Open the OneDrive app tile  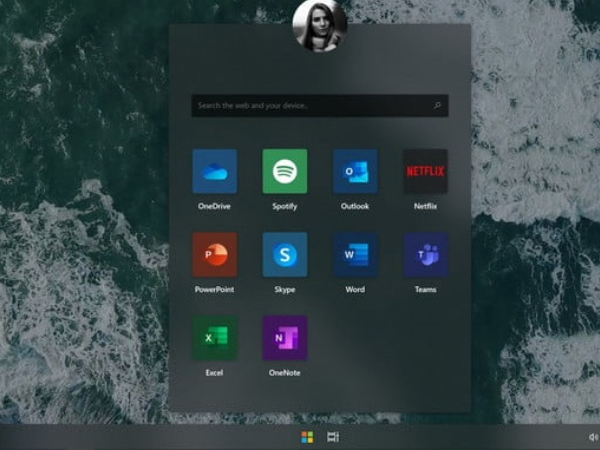tap(214, 171)
